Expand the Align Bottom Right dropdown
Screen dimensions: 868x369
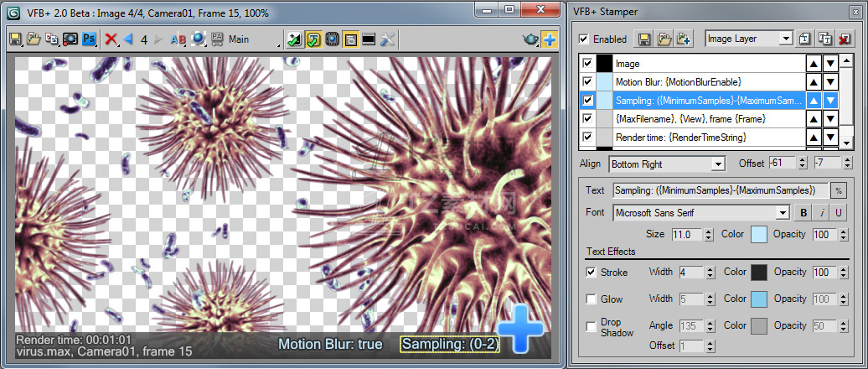tap(717, 164)
